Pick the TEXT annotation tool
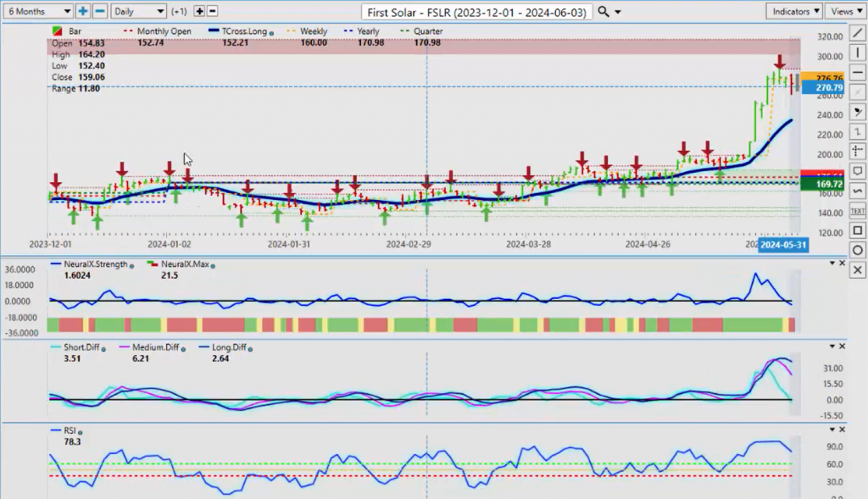 856,210
